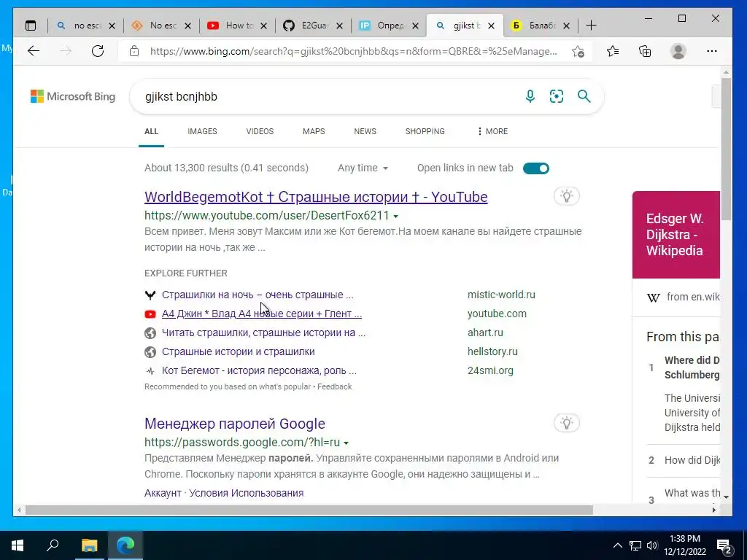Toggle Open links in new tab

(536, 168)
